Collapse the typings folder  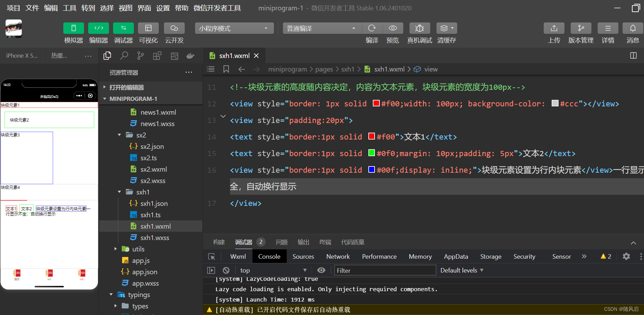[x=111, y=295]
